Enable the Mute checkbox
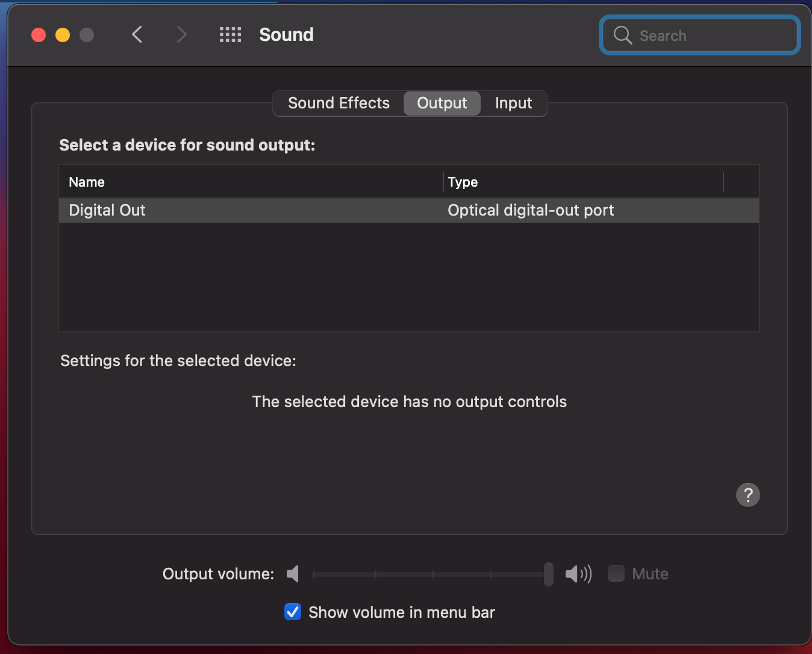This screenshot has width=812, height=654. tap(616, 573)
